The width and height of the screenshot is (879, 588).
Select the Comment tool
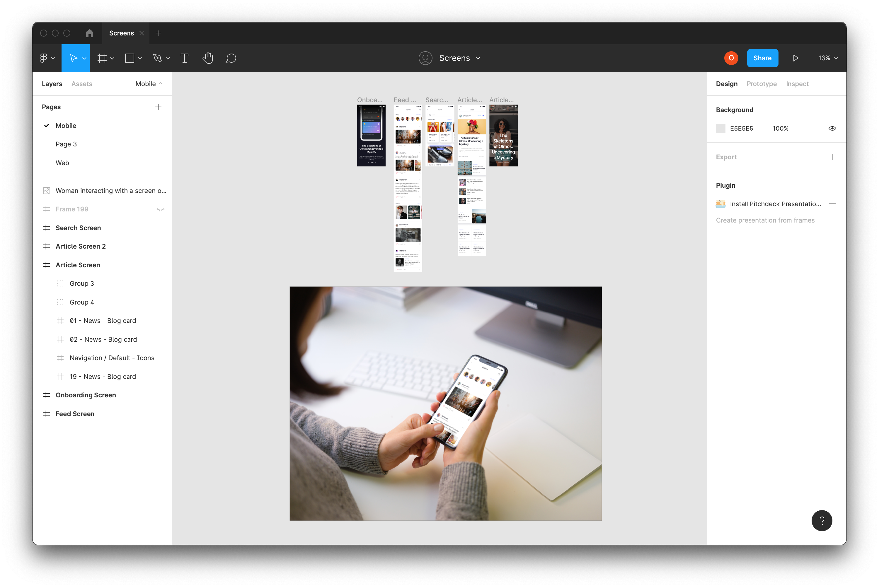pos(231,58)
